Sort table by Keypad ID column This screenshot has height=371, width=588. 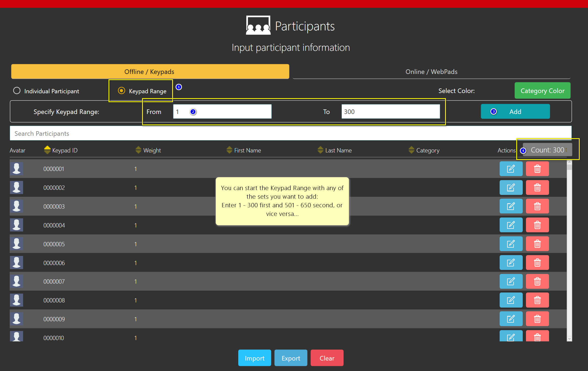(x=47, y=150)
